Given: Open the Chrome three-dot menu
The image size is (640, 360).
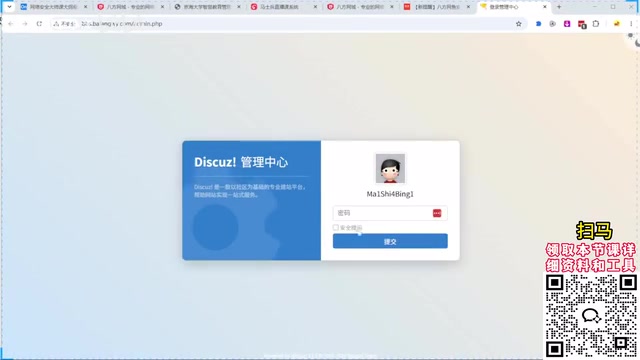Looking at the screenshot, I should (x=631, y=24).
